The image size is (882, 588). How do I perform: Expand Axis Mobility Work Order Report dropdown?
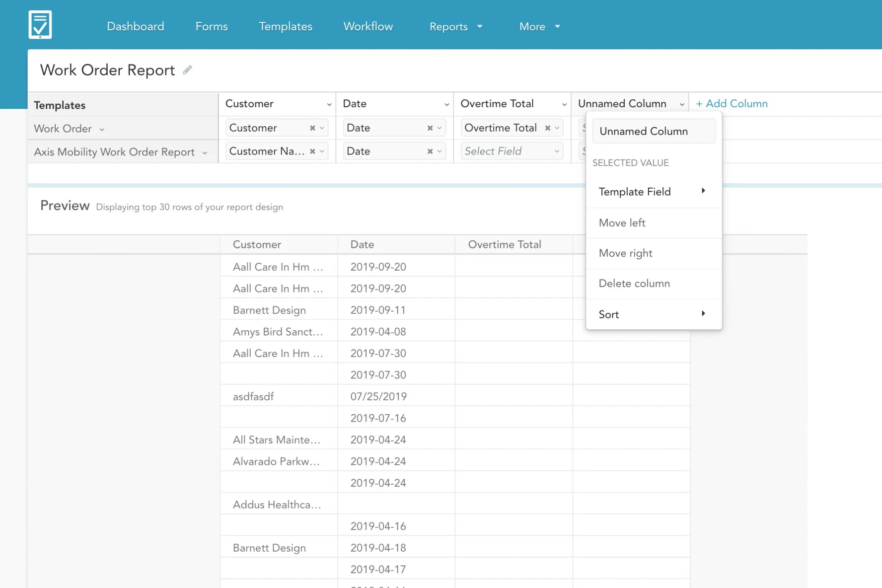point(205,152)
